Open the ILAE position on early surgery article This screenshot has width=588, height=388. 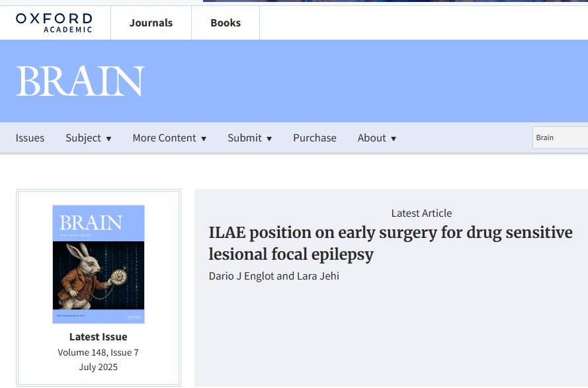[390, 243]
